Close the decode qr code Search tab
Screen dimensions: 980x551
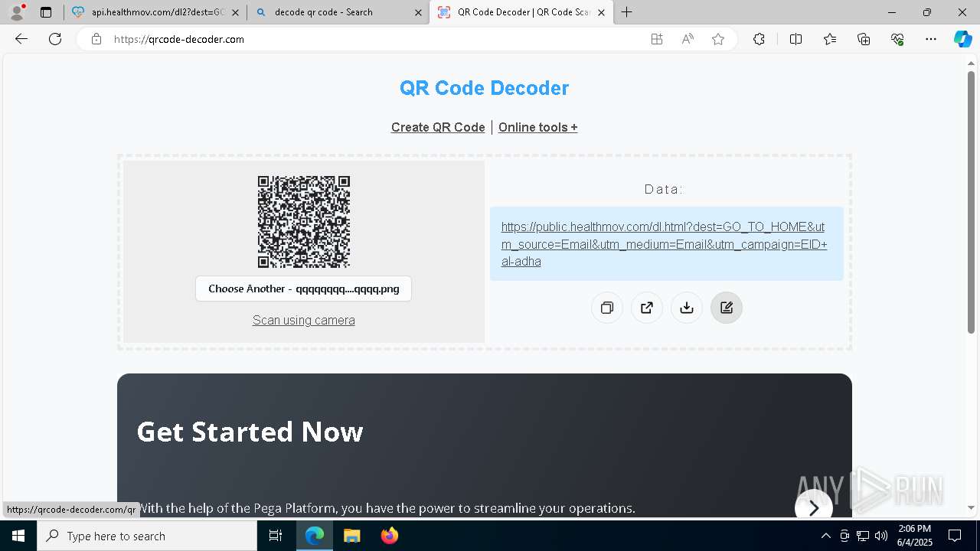point(418,12)
